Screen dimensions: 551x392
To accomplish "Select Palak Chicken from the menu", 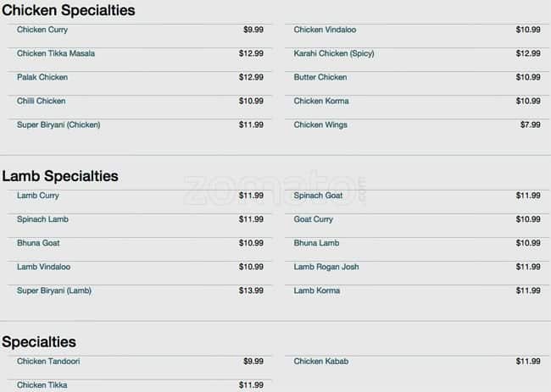I will tap(42, 78).
